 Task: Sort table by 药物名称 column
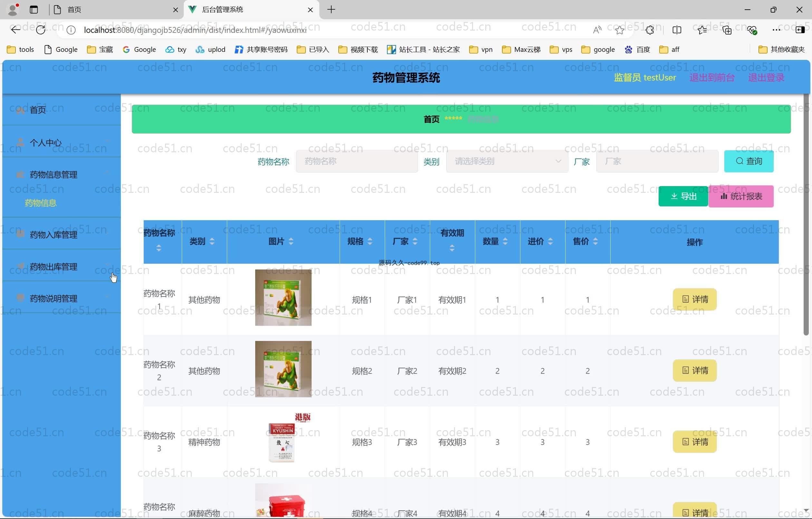pyautogui.click(x=159, y=248)
